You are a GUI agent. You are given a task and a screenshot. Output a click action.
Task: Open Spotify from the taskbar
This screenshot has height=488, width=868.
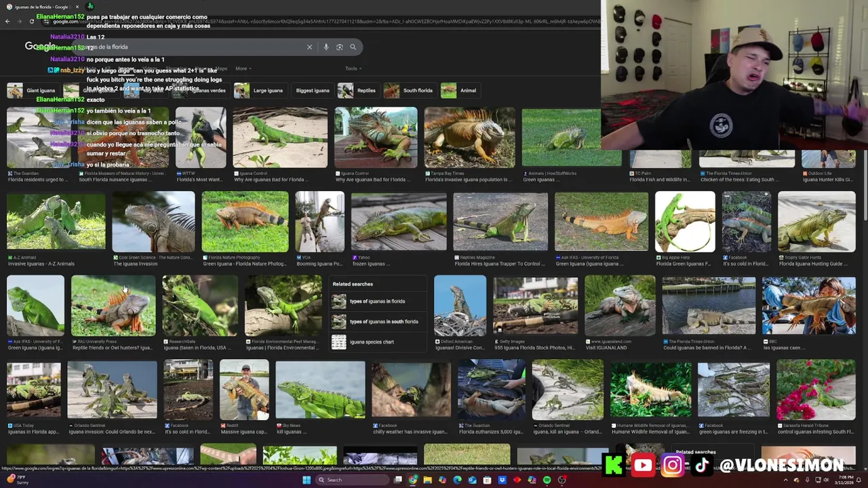coord(547,480)
